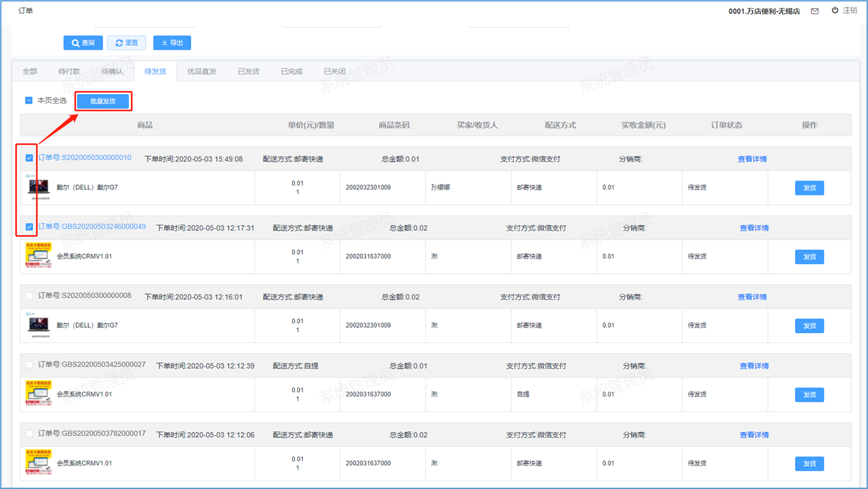Toggle the 本页全选 select-all checkbox
Screen dimensions: 868x489
point(29,101)
